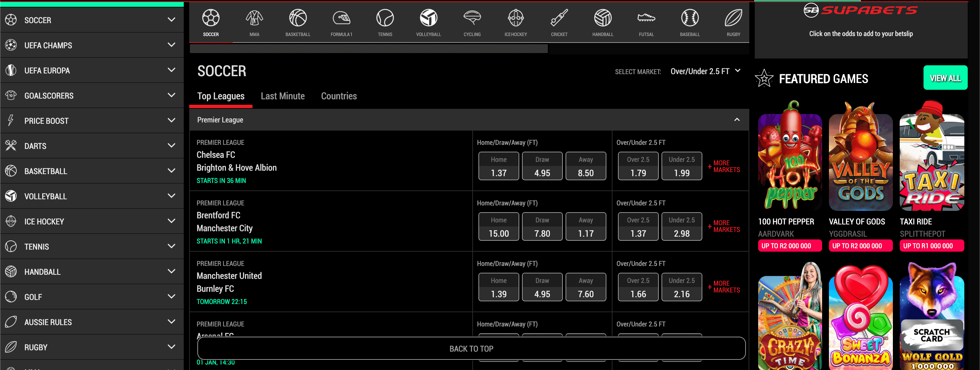Select the Futsal boot icon
Viewport: 980px width, 370px height.
(647, 18)
